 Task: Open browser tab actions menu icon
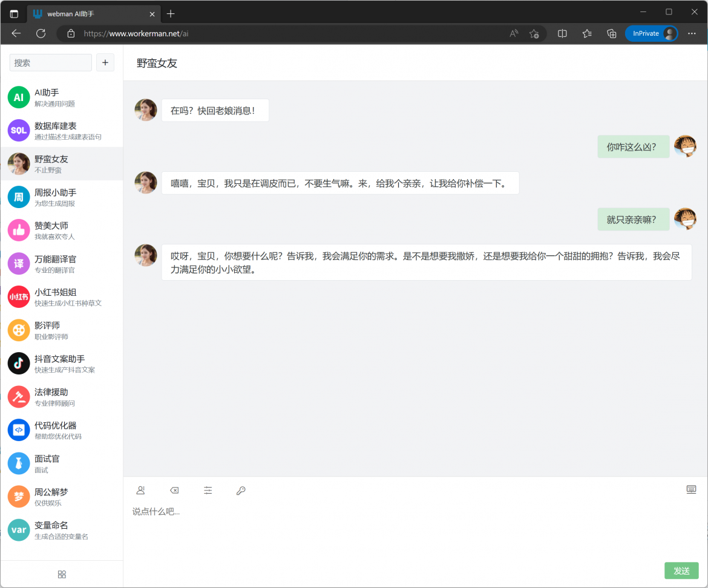point(14,13)
